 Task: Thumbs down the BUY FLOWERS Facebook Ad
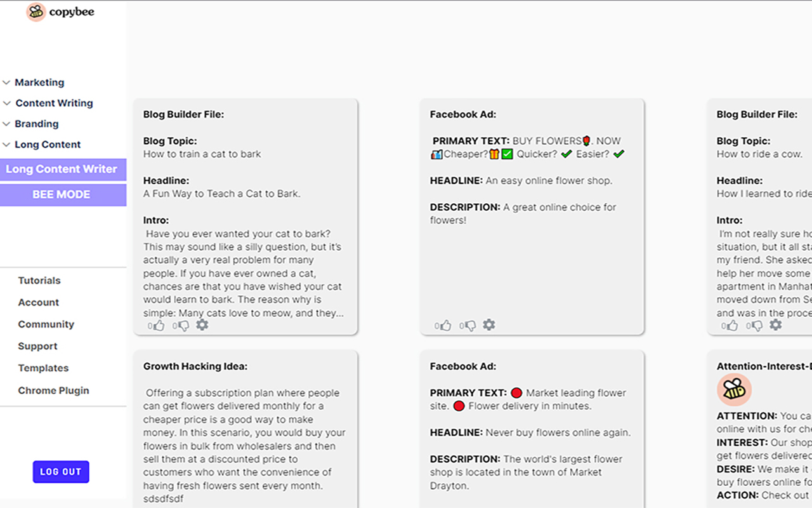pos(470,326)
